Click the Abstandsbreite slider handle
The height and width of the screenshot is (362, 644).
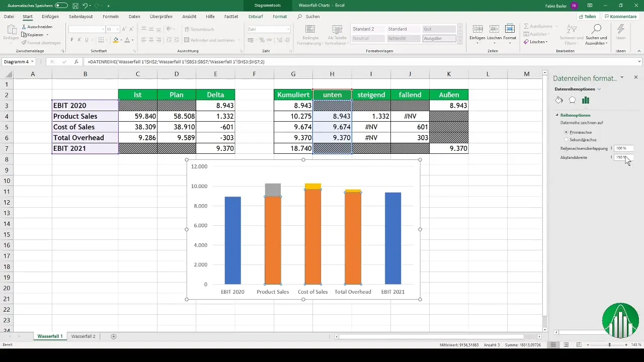tap(612, 157)
